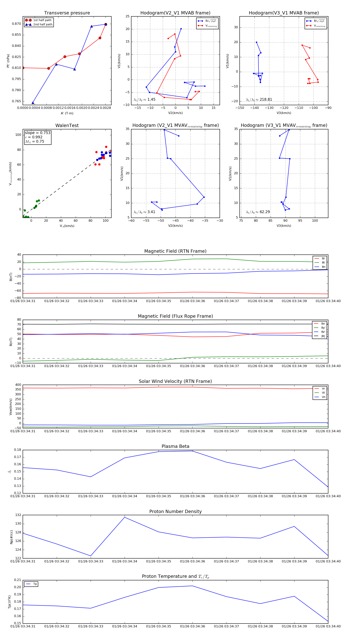Click the A' (T·m) x-axis label

[x=67, y=113]
